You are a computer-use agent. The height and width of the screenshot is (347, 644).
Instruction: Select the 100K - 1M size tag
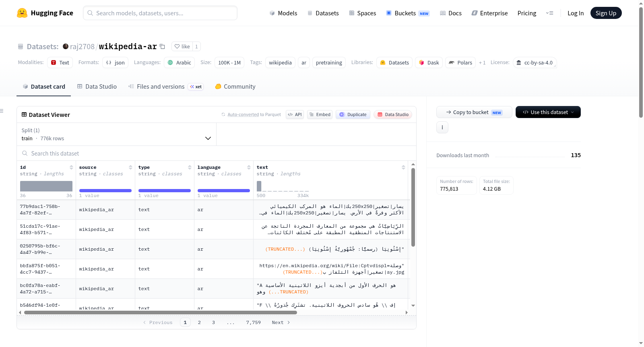click(229, 62)
